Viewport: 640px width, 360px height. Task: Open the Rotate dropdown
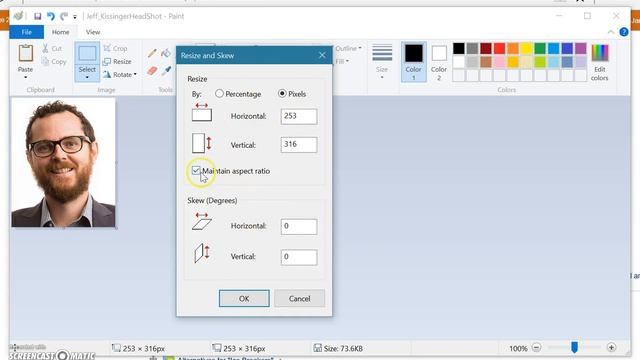pos(120,75)
